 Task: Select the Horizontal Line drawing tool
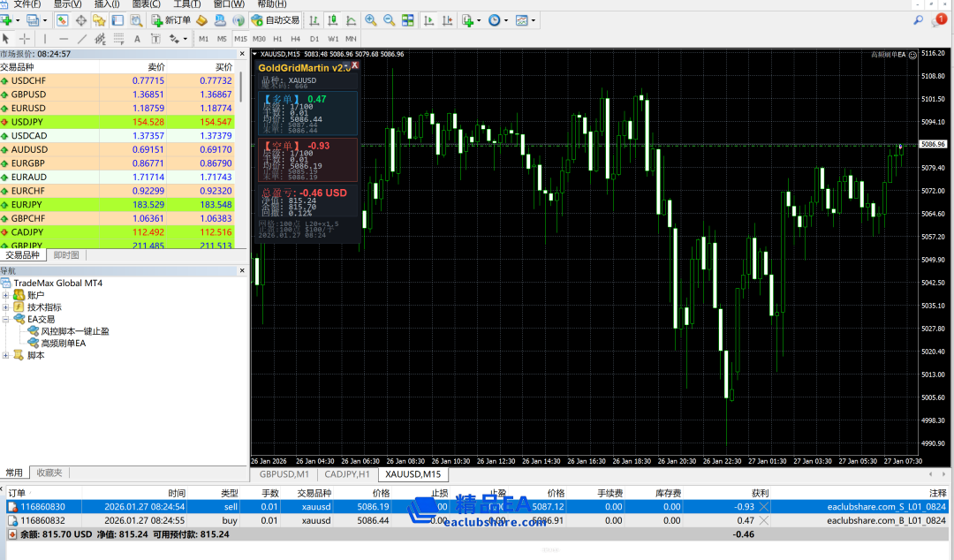coord(64,39)
